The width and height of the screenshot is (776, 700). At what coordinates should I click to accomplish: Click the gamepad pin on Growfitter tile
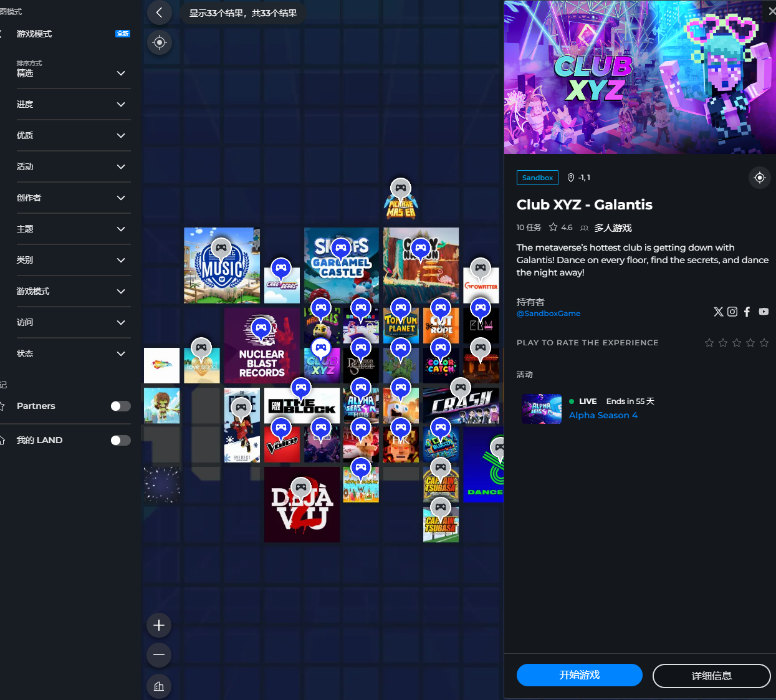tap(480, 269)
